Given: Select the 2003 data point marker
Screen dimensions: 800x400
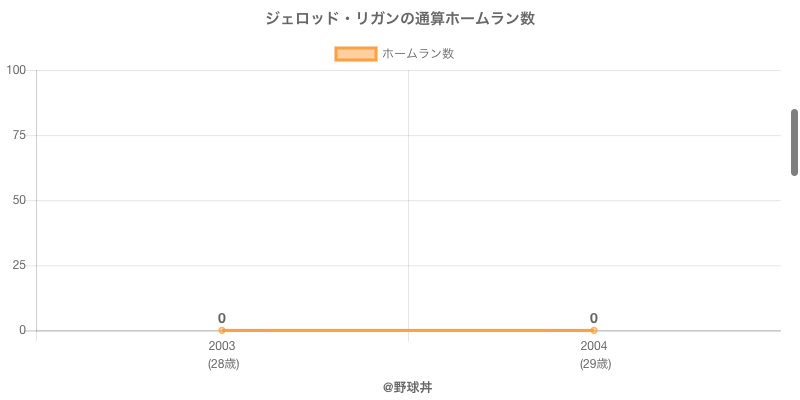Looking at the screenshot, I should click(x=222, y=330).
